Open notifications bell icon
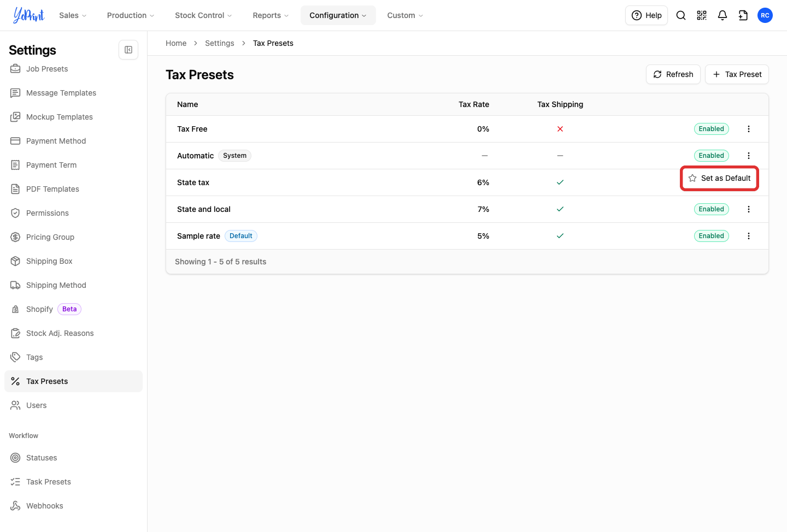Image resolution: width=787 pixels, height=532 pixels. [x=723, y=15]
